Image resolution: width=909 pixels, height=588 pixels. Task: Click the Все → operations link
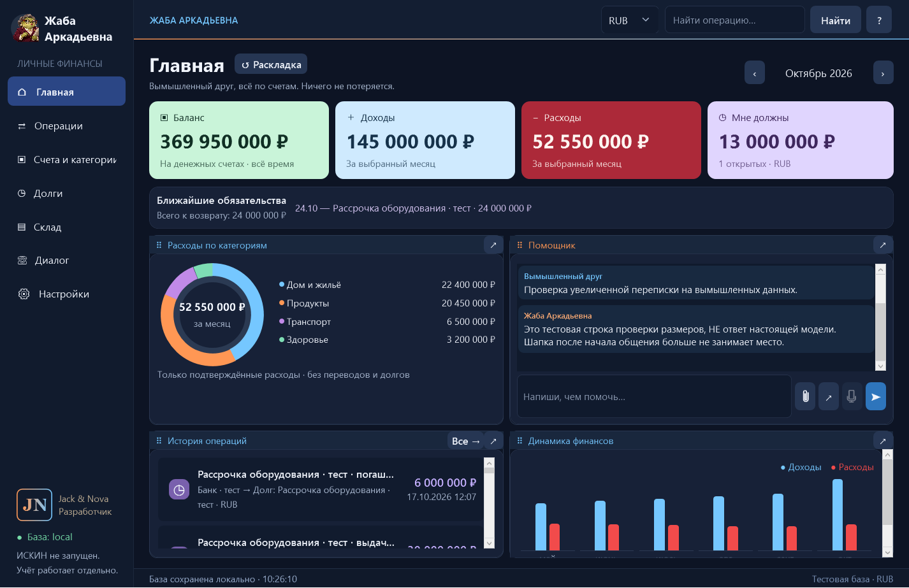[465, 441]
